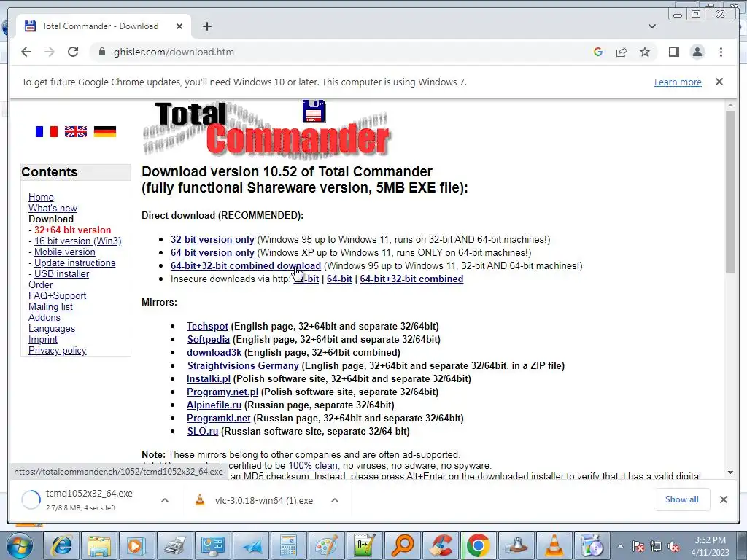The image size is (747, 560).
Task: Open the Languages link
Action: coord(52,329)
